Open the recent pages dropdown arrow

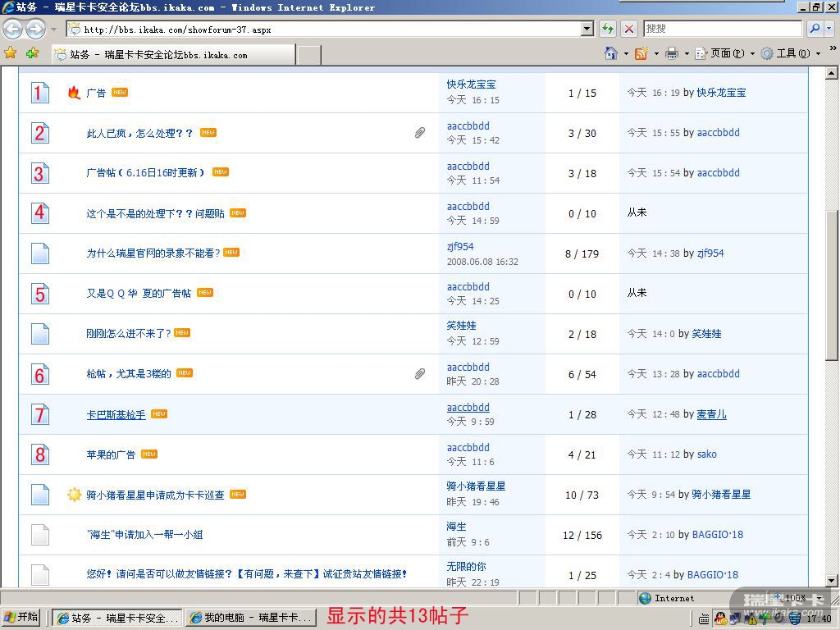(53, 29)
